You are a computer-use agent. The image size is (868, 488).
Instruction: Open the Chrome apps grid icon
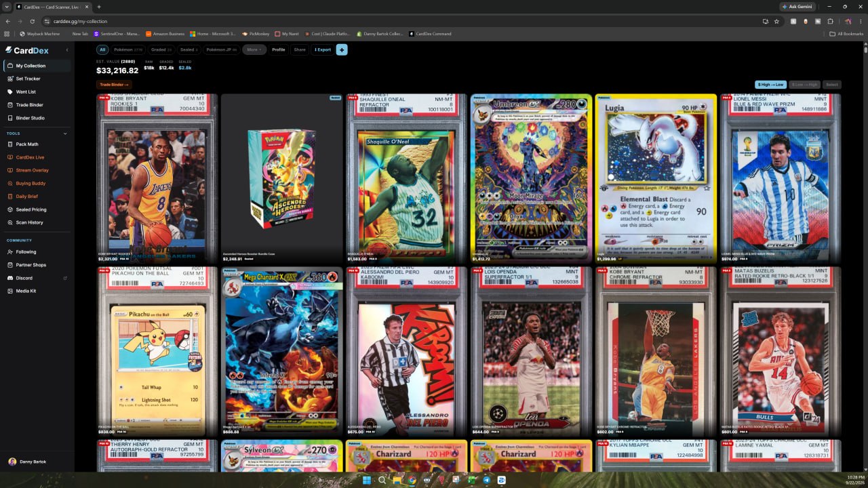[7, 33]
